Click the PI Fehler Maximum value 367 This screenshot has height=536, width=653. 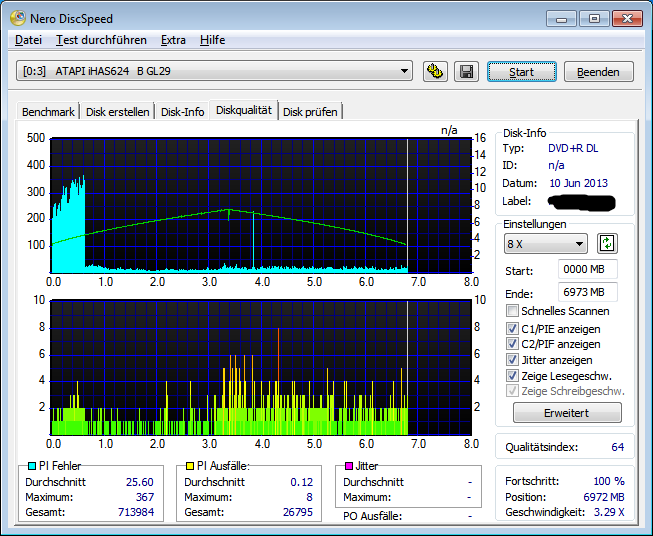tap(145, 497)
